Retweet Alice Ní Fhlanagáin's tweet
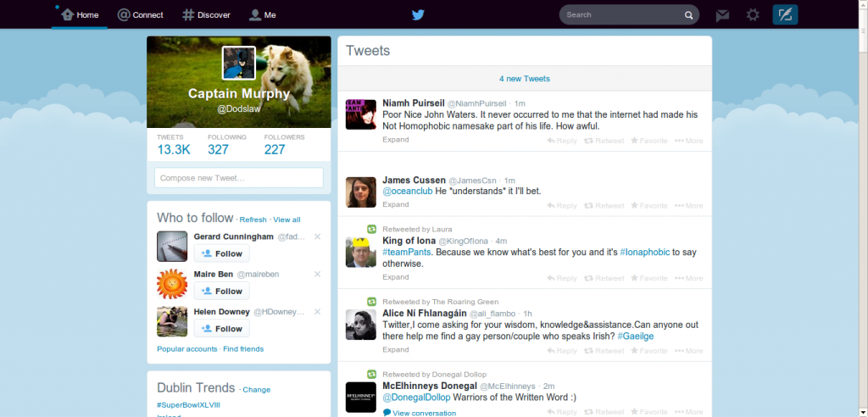The height and width of the screenshot is (417, 868). (x=604, y=351)
